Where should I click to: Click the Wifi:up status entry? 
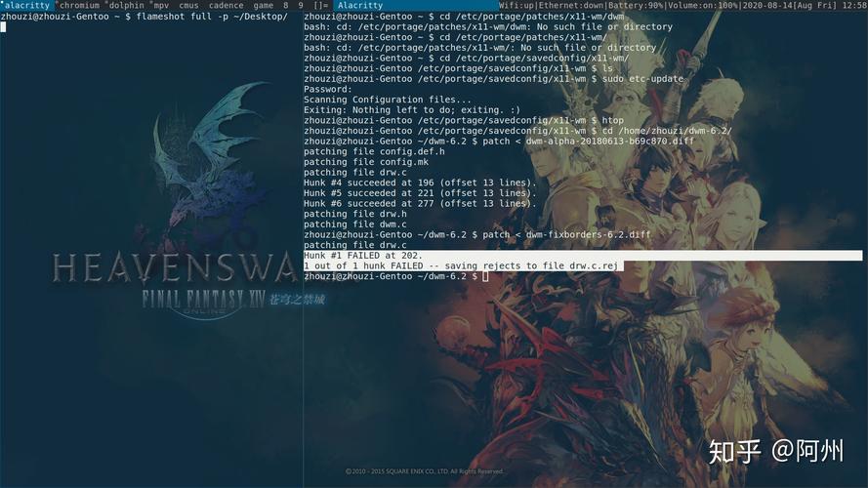tap(517, 5)
